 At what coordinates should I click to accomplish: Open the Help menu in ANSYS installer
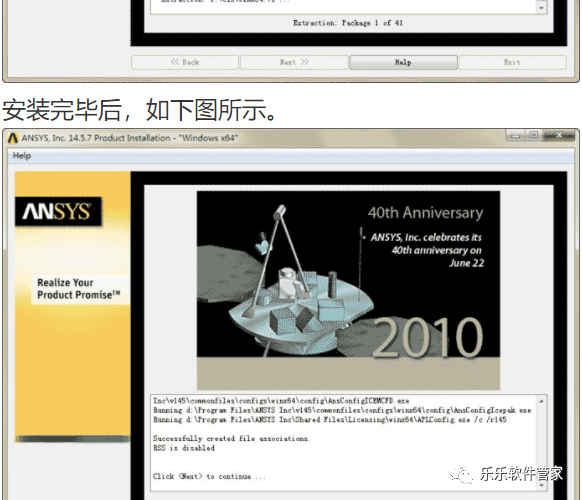pyautogui.click(x=22, y=156)
